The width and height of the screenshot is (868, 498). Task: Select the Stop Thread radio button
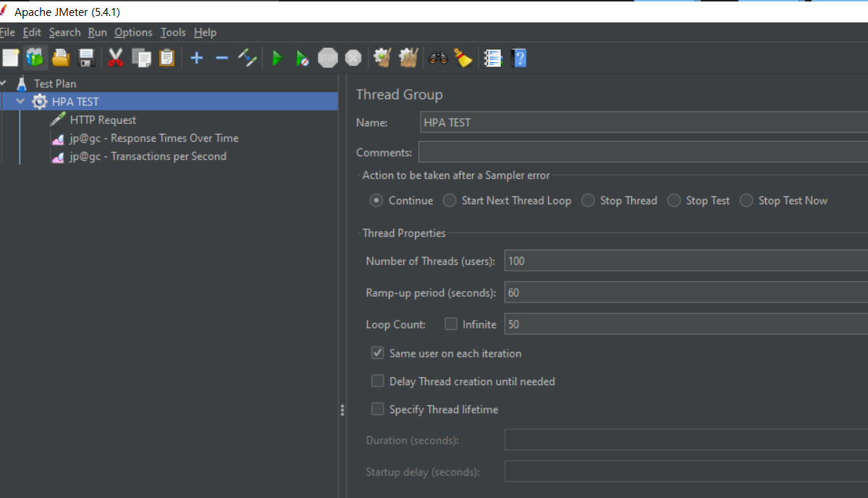[x=588, y=201]
